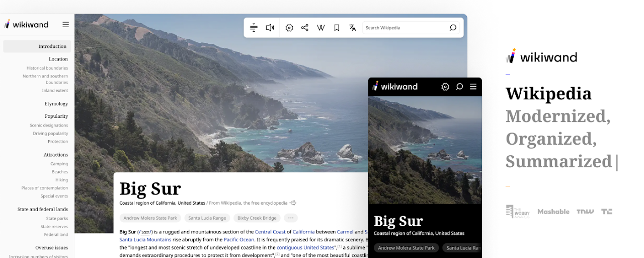
Task: Toggle the sidebar hamburger menu icon
Action: point(65,24)
